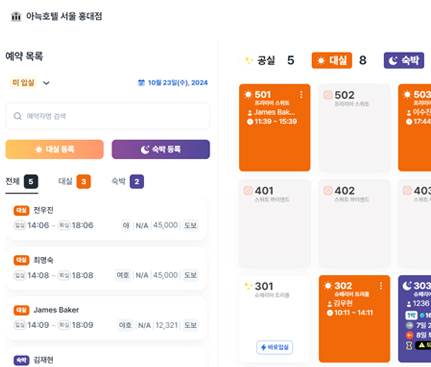Viewport: 431px width, 367px height.
Task: Open room 401 card
Action: coord(275,223)
